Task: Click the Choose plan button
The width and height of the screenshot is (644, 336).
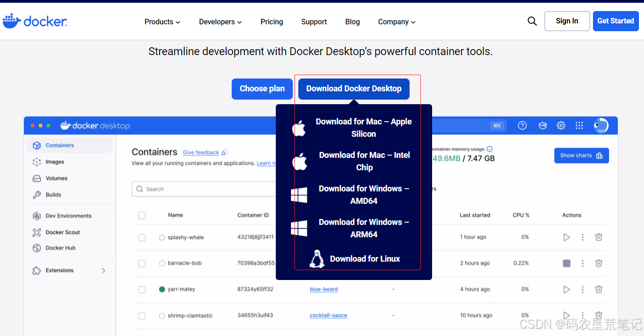Action: click(x=262, y=89)
